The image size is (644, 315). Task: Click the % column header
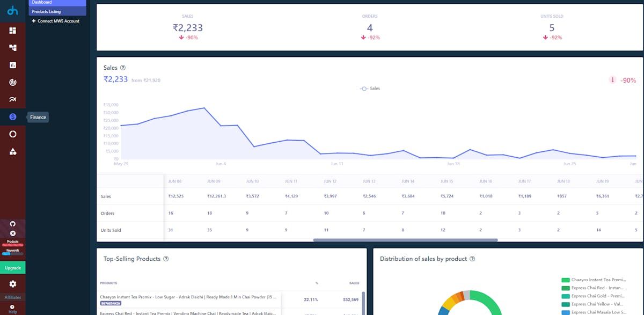pos(316,283)
